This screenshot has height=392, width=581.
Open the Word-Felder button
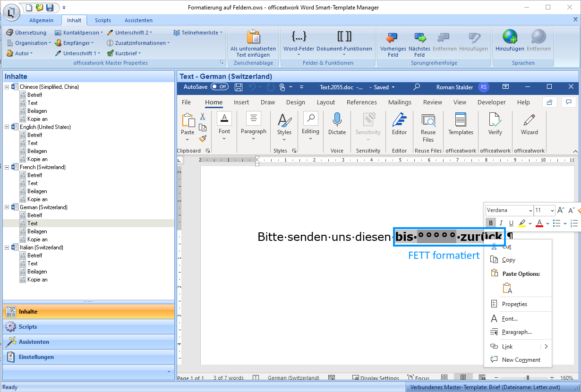299,43
